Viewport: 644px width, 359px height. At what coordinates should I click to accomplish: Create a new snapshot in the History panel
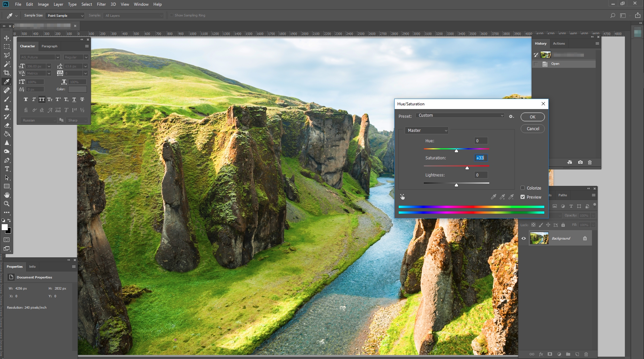click(580, 162)
